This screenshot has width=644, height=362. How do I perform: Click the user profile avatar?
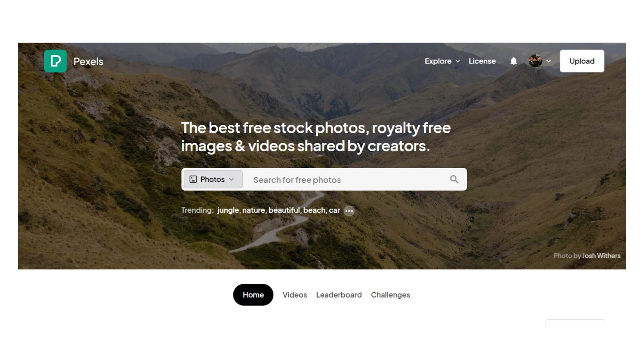[x=535, y=61]
